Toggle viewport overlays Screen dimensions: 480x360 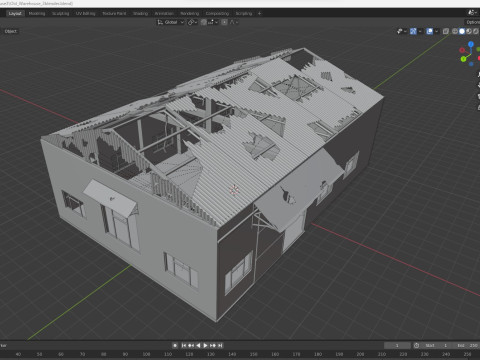point(430,31)
